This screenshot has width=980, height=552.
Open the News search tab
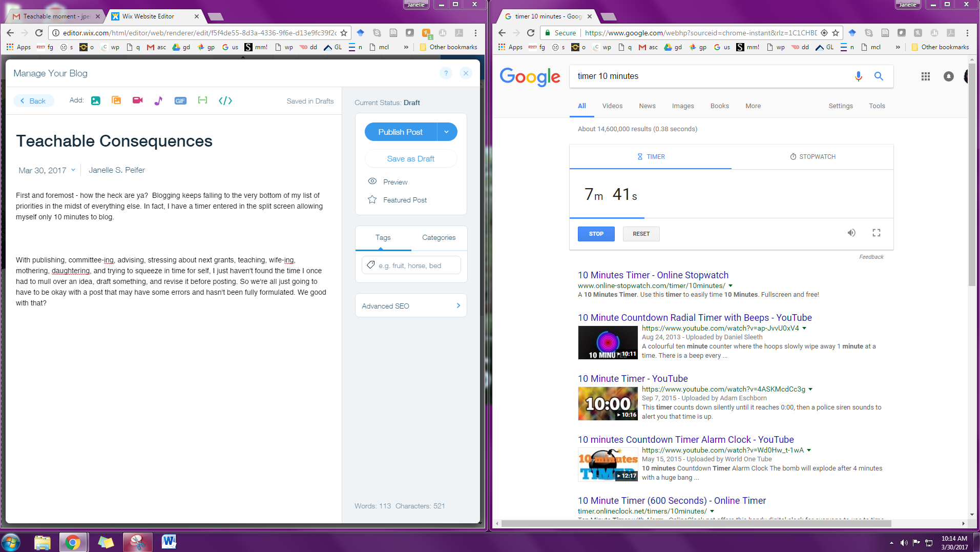647,106
